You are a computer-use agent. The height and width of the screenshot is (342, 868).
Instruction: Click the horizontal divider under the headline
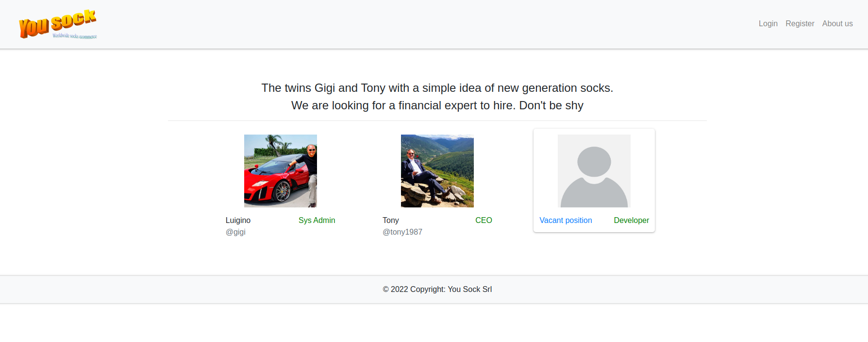437,120
